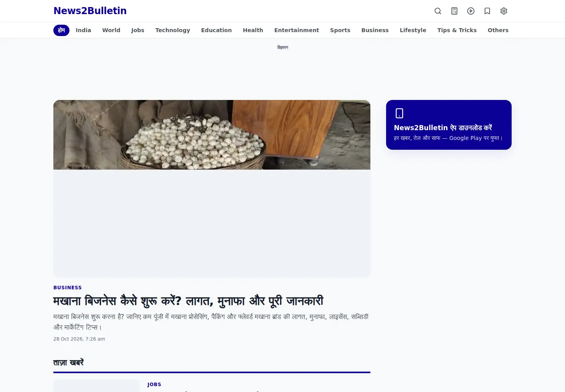This screenshot has height=392, width=565.
Task: Click the 28 Oct 2026, 7:26 am timestamp
Action: click(79, 339)
